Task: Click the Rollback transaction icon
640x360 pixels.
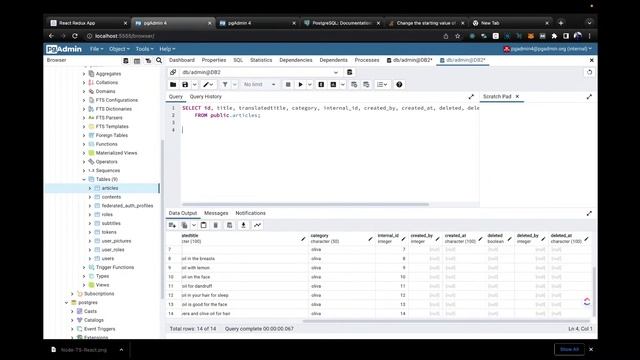Action: point(366,84)
